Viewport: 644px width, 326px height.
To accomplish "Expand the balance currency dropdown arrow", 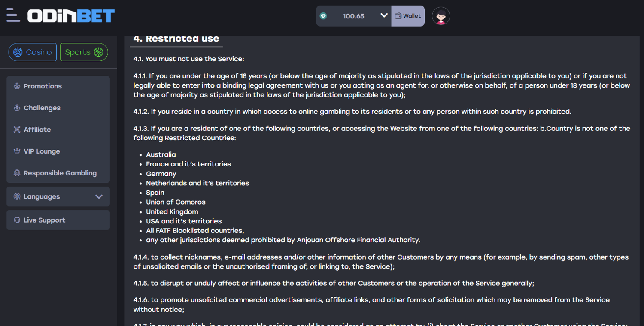I will [384, 16].
